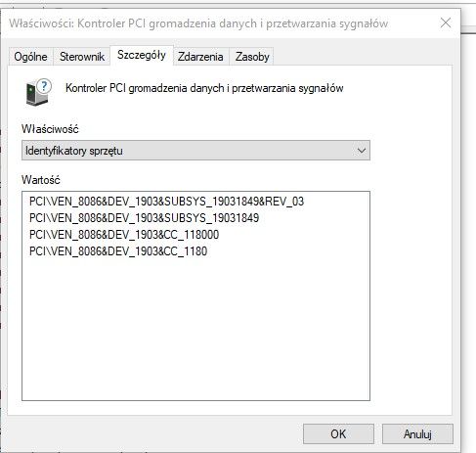
Task: Confirm the dialog with OK
Action: pyautogui.click(x=338, y=433)
